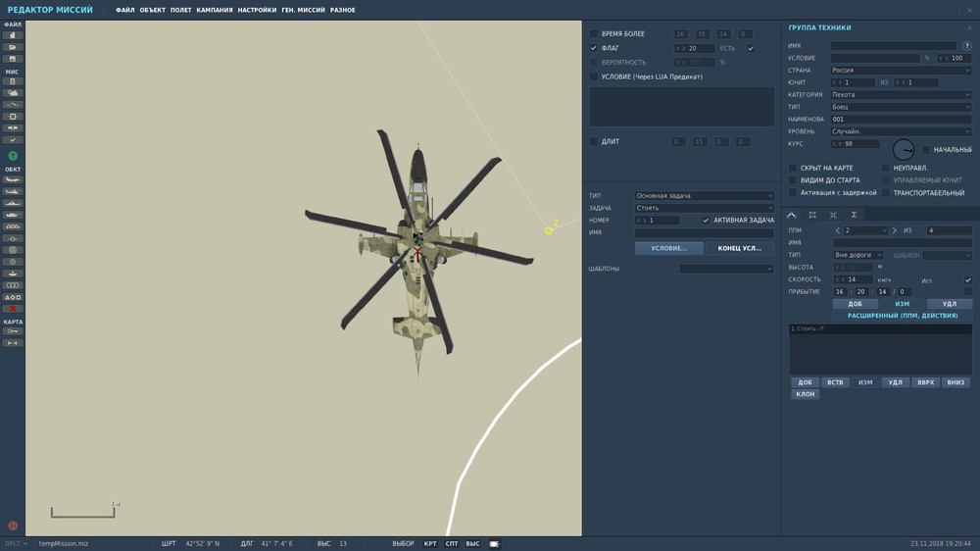Open the СТРАНА dropdown showing Россия
This screenshot has width=980, height=551.
[x=901, y=70]
